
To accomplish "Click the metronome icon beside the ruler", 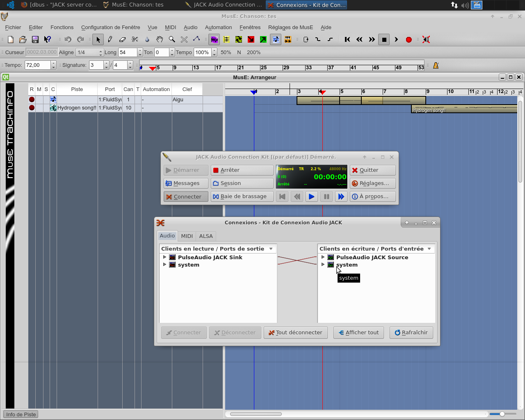I will click(x=436, y=65).
